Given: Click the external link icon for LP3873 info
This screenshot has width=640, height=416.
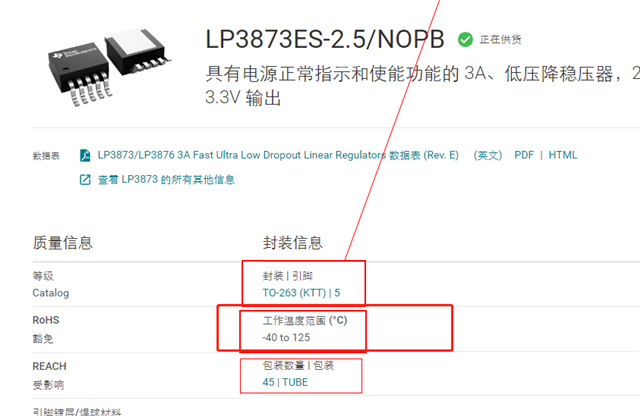Looking at the screenshot, I should point(85,180).
